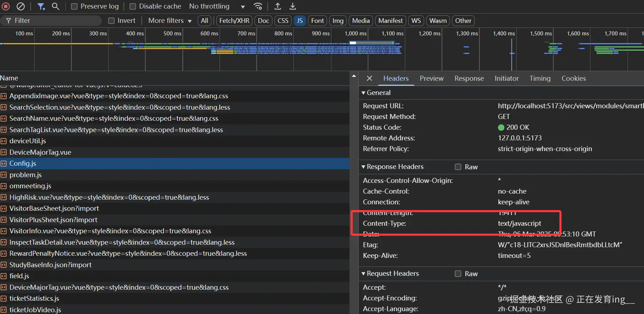This screenshot has height=314, width=644.
Task: Enable the Preserve log checkbox
Action: tap(74, 6)
